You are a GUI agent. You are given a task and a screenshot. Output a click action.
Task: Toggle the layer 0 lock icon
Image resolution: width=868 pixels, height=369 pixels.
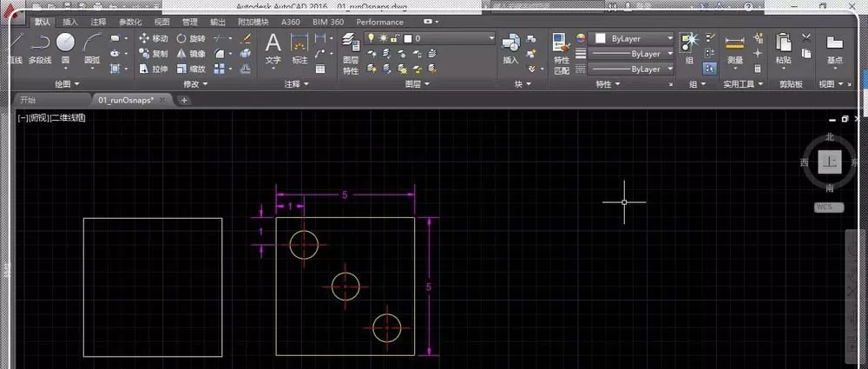point(393,38)
